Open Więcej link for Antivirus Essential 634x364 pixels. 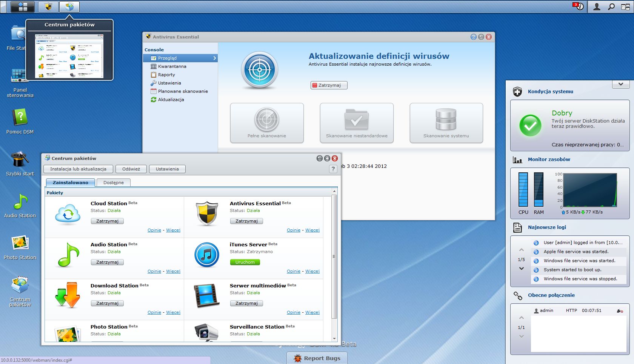312,230
